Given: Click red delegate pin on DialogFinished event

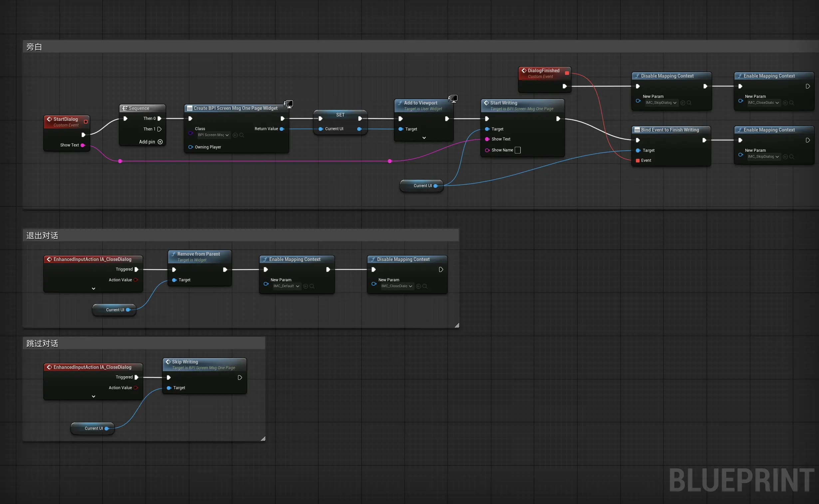Looking at the screenshot, I should [567, 73].
